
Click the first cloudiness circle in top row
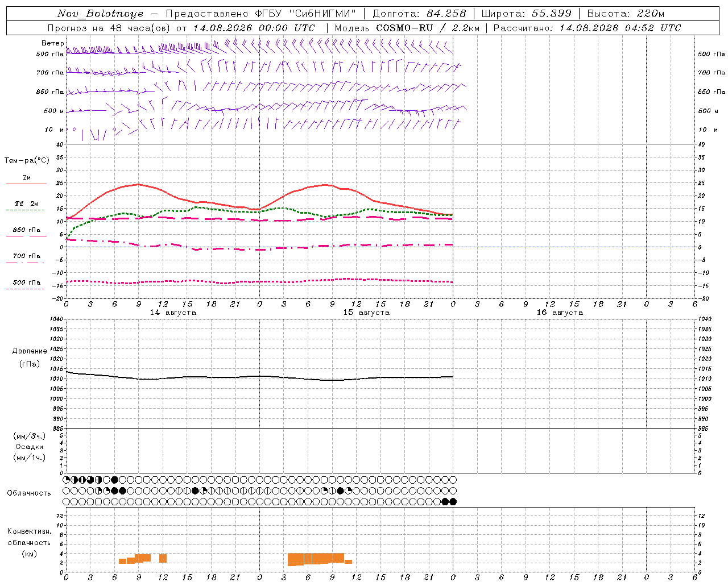point(66,480)
